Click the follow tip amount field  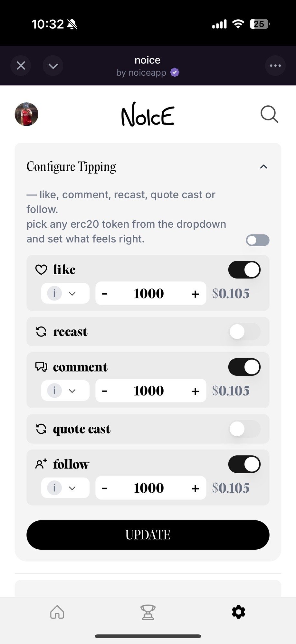point(149,488)
